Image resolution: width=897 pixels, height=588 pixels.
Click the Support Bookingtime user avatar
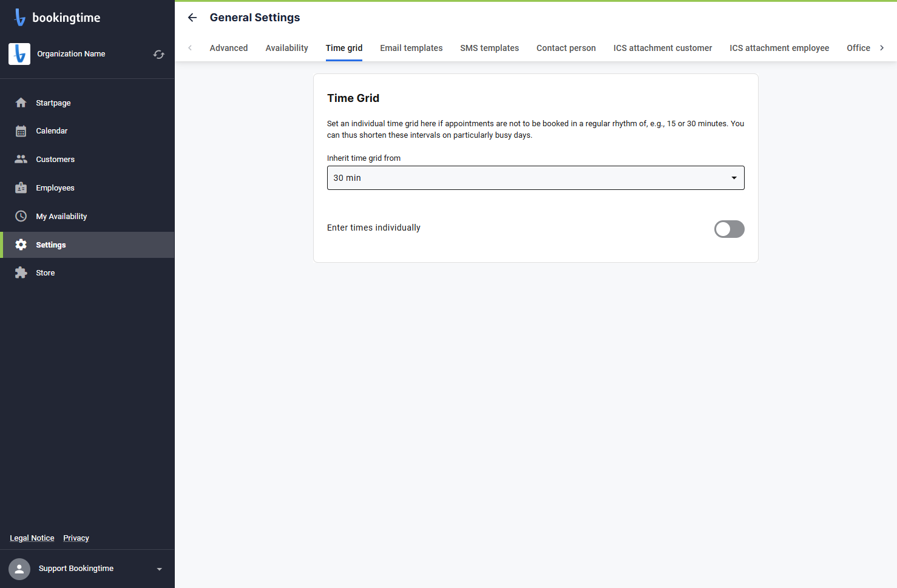tap(19, 569)
